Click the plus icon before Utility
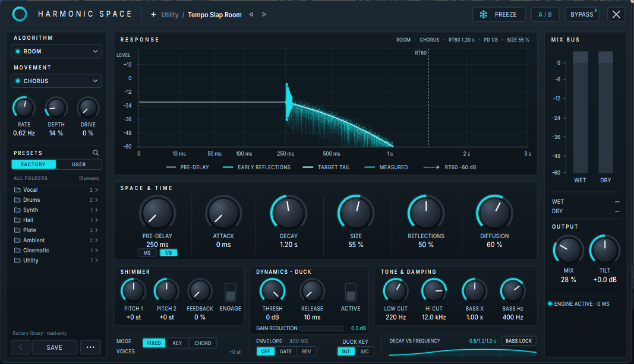This screenshot has height=364, width=634. click(153, 14)
